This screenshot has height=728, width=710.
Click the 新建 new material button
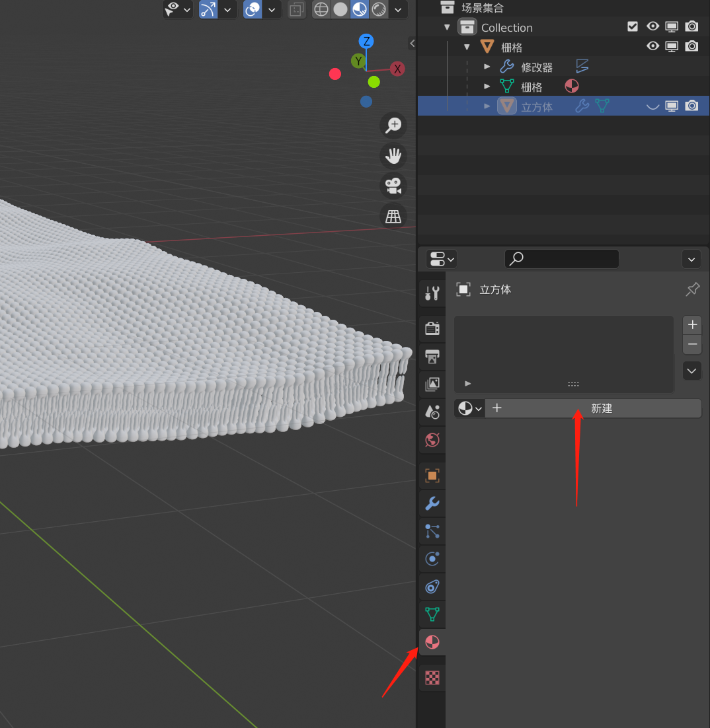[601, 408]
